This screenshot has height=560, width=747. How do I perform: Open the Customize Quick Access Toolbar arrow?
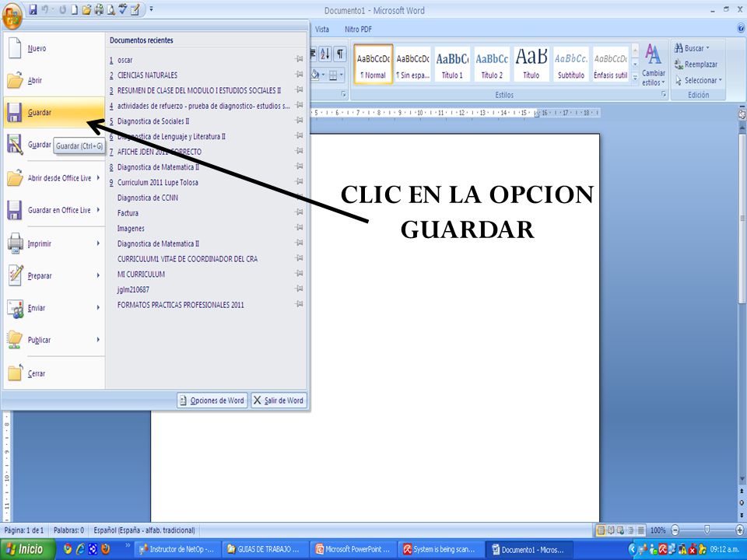[151, 9]
